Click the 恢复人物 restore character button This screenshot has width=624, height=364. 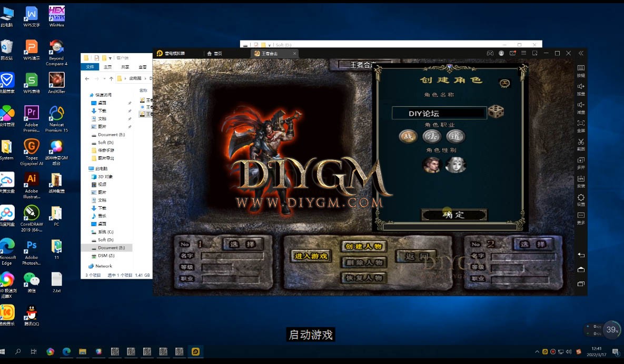[x=364, y=278]
